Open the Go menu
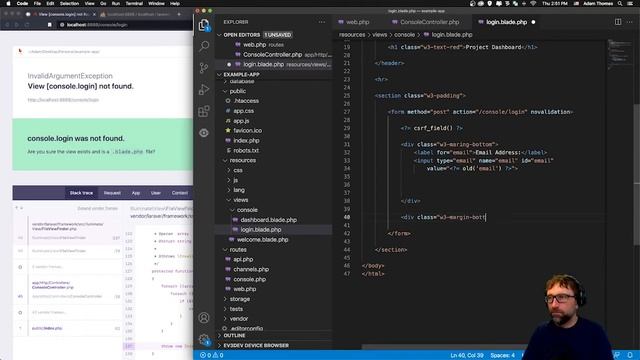This screenshot has width=640, height=360. pyautogui.click(x=103, y=3)
